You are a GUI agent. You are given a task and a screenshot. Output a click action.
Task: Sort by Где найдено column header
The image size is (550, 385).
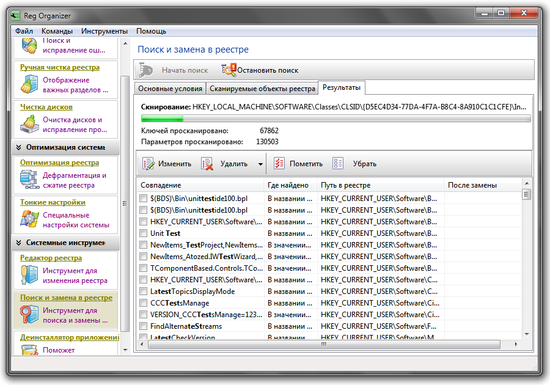pyautogui.click(x=290, y=185)
